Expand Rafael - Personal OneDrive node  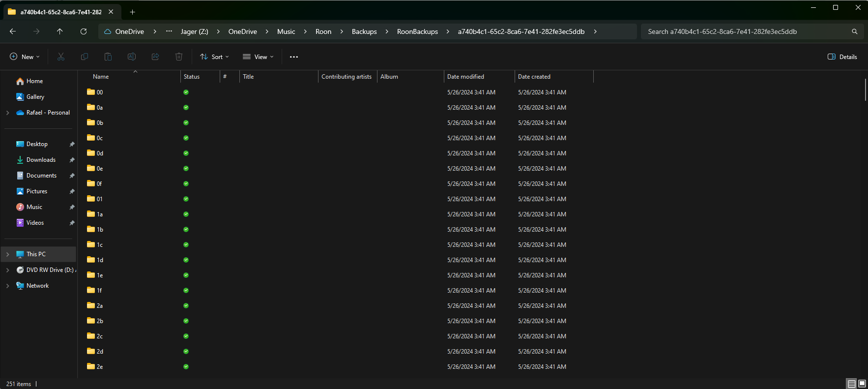(x=8, y=113)
